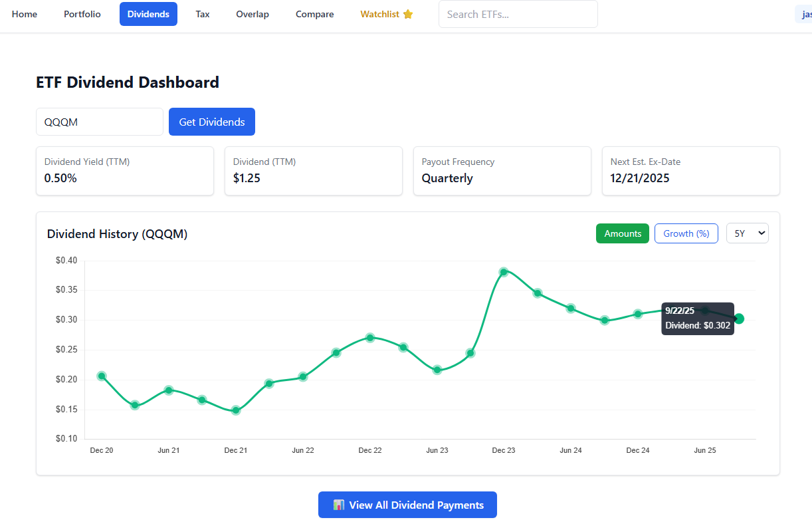Switch to the Overlap tab

[x=253, y=14]
